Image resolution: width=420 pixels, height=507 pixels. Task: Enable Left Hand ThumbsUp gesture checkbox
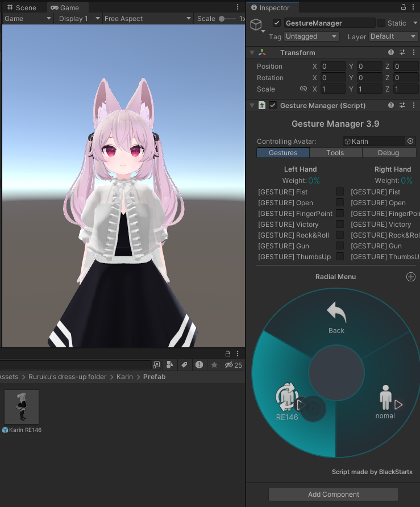click(x=340, y=257)
